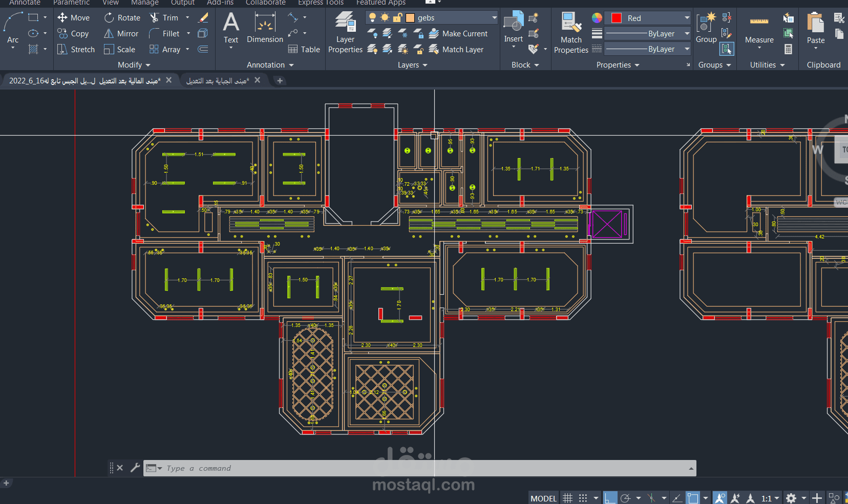Viewport: 848px width, 504px height.
Task: Click the Make Current button
Action: (x=460, y=33)
